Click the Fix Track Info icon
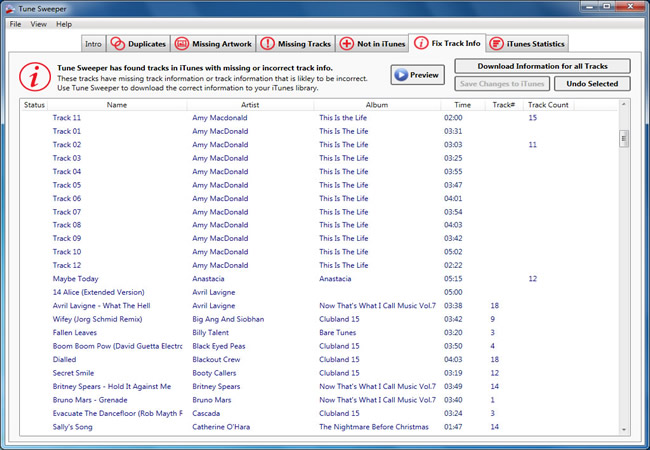 pos(421,43)
